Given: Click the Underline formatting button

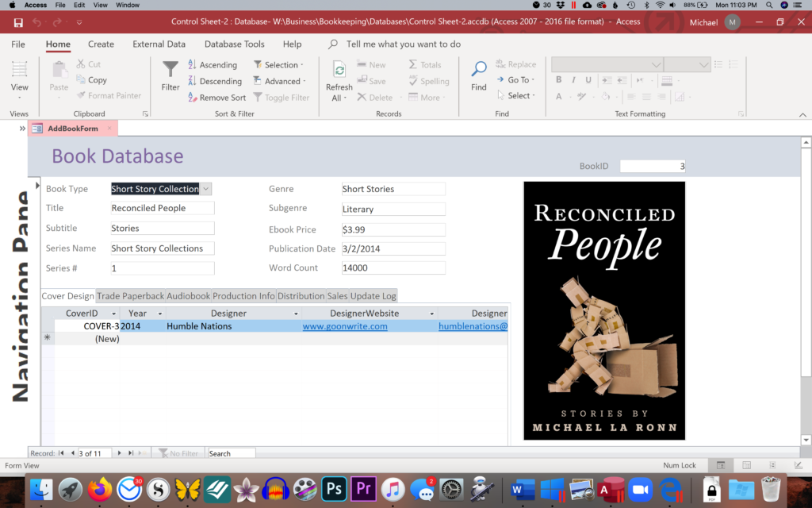Looking at the screenshot, I should pos(588,80).
